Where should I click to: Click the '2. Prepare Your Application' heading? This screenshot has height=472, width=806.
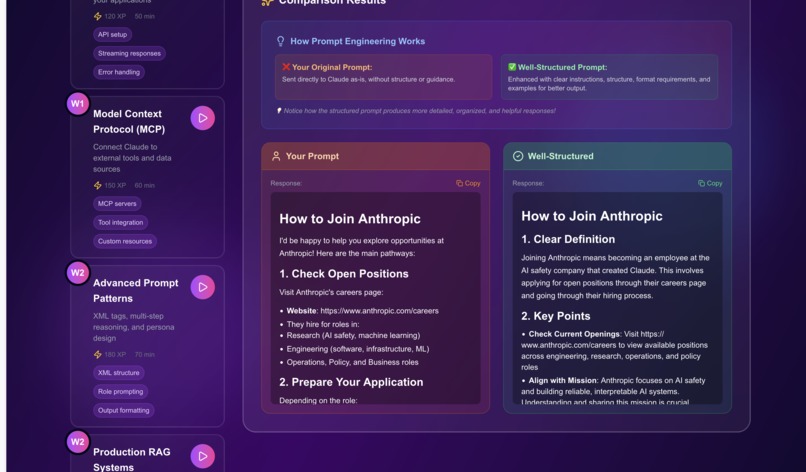[351, 383]
